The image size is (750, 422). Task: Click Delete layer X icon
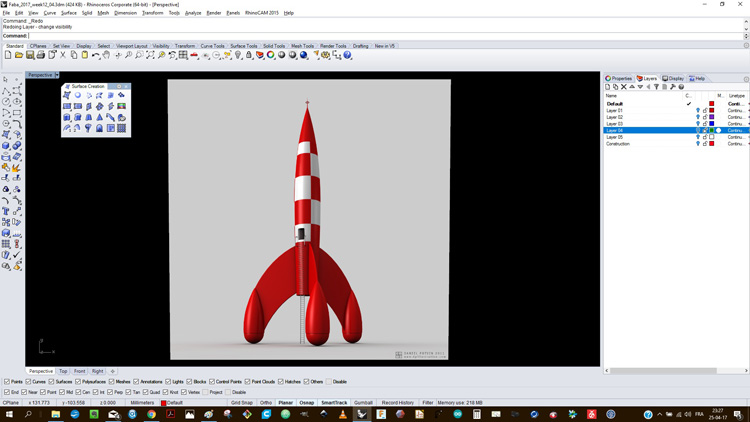pos(624,87)
